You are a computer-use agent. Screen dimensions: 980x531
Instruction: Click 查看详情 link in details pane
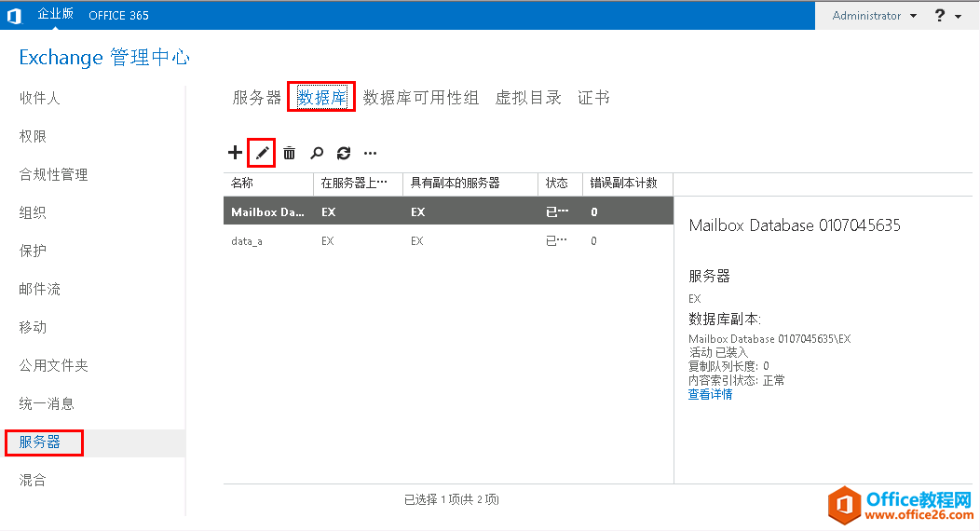[710, 394]
